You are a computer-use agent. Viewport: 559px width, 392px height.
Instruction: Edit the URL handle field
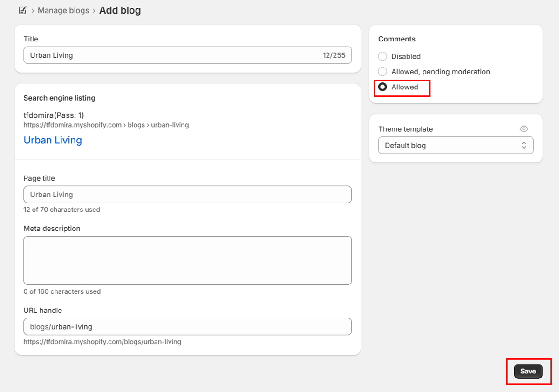[188, 326]
